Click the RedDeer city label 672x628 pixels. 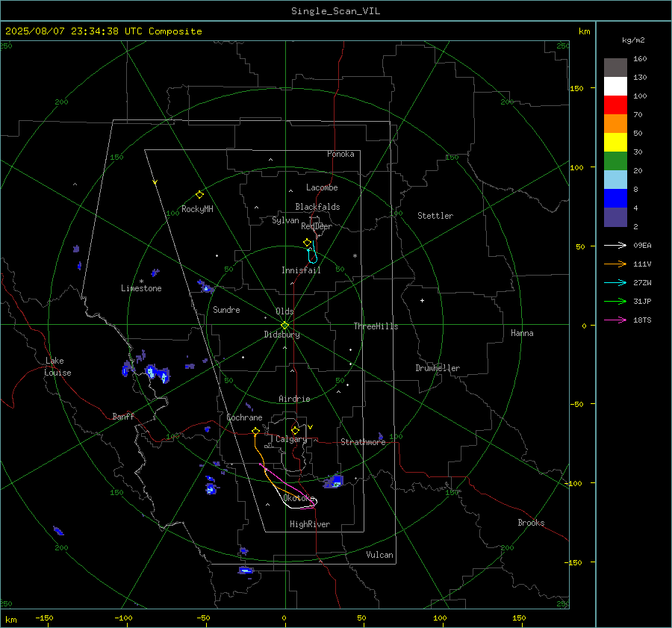coord(317,226)
